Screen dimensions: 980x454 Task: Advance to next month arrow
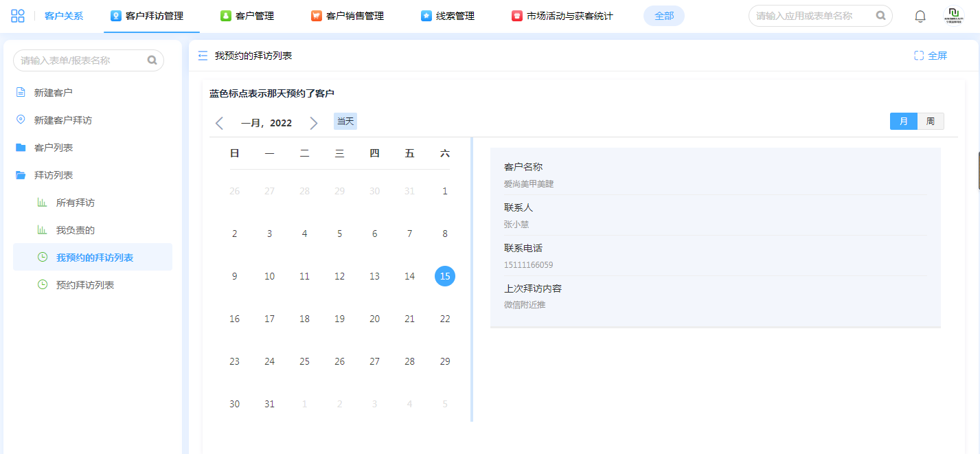[314, 123]
